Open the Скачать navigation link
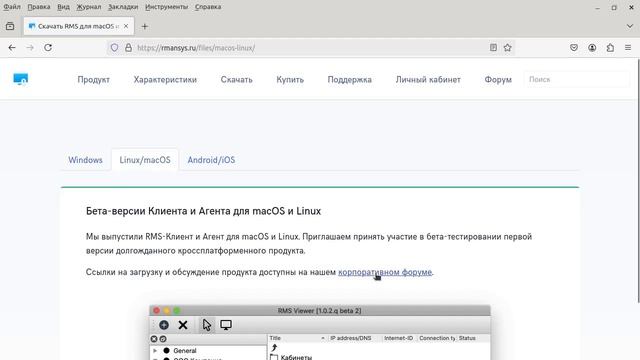The height and width of the screenshot is (360, 640). click(x=237, y=80)
